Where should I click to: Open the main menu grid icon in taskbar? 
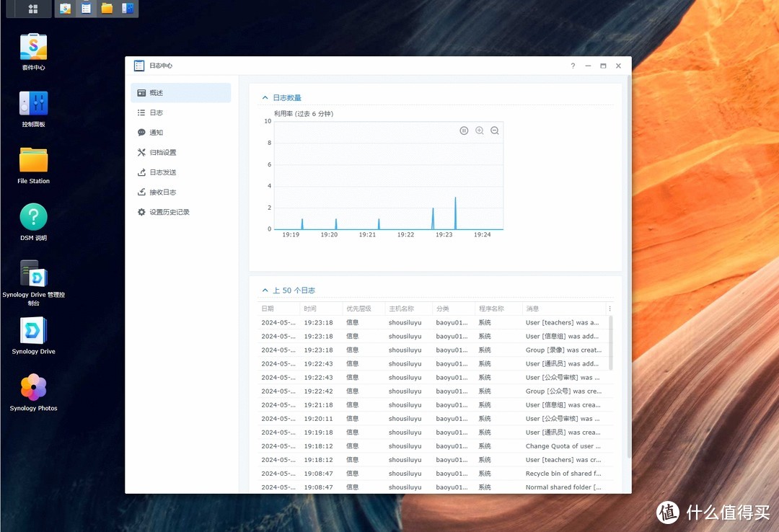coord(33,9)
